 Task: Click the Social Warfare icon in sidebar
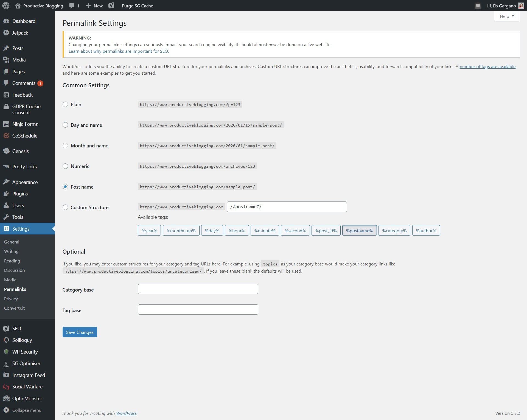click(x=6, y=387)
